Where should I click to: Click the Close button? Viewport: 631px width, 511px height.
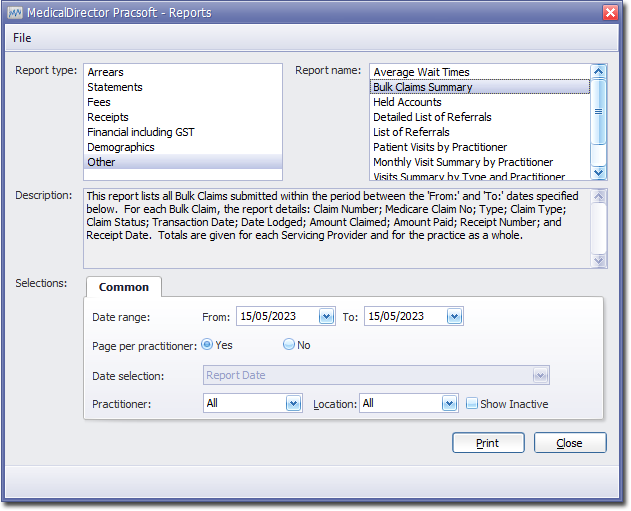click(x=570, y=443)
